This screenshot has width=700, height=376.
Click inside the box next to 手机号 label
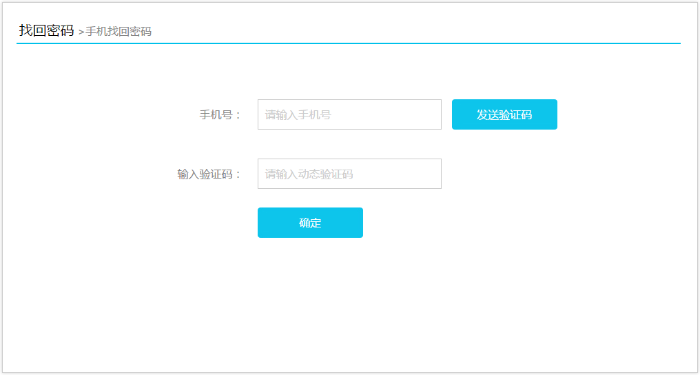[350, 114]
